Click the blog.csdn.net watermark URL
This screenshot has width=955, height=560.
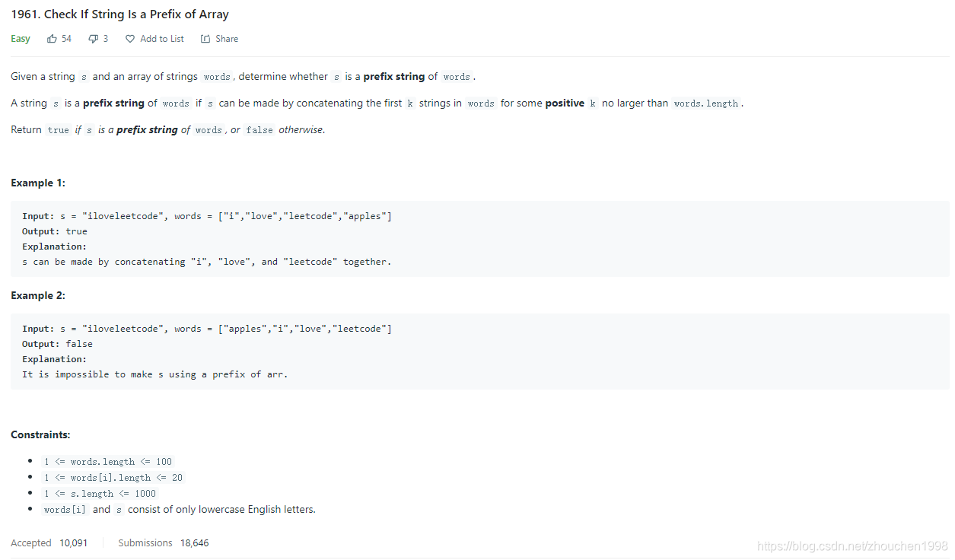(852, 546)
